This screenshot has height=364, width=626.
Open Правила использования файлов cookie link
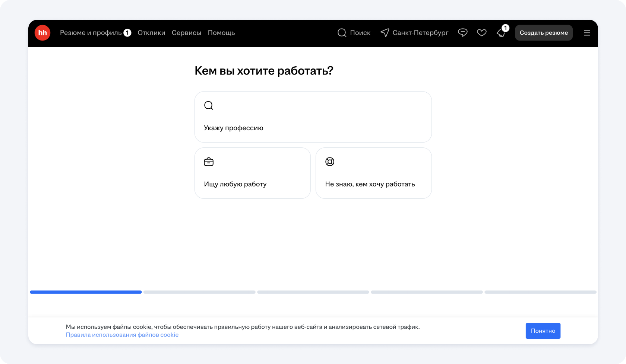pos(122,335)
